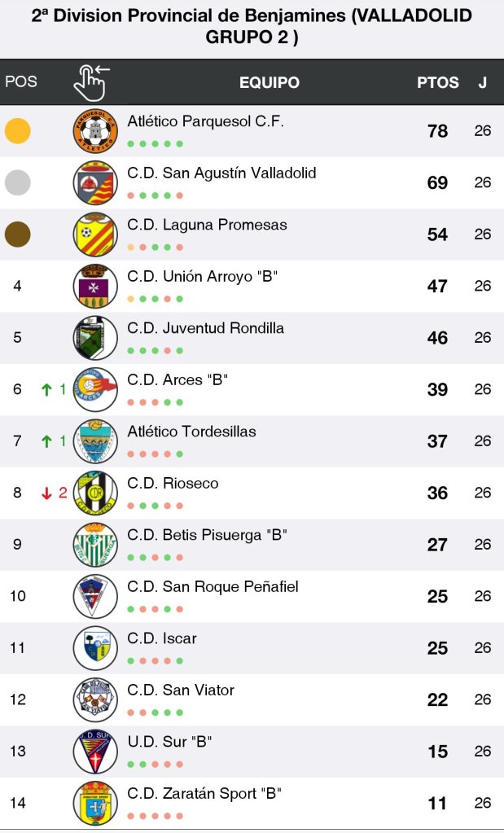Click the POS column header
This screenshot has width=504, height=833.
21,82
